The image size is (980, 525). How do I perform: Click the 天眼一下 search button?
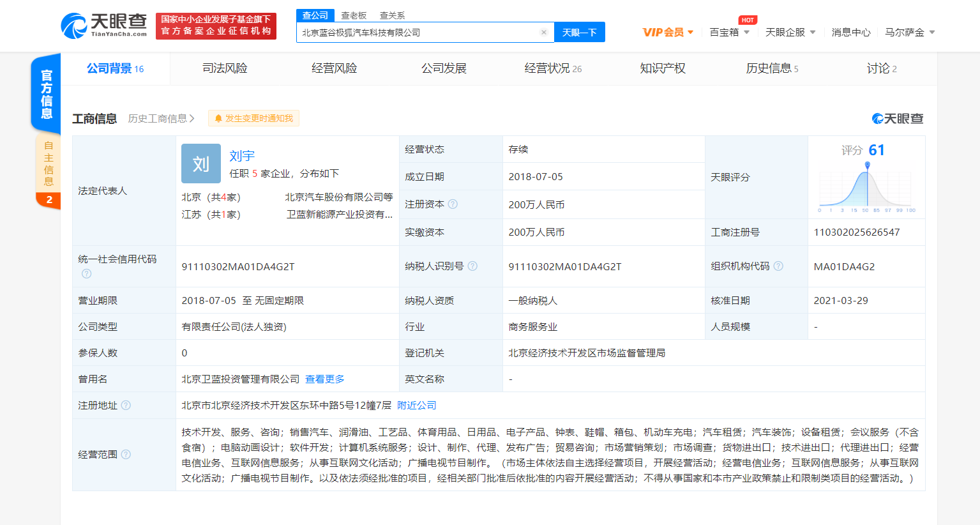579,33
